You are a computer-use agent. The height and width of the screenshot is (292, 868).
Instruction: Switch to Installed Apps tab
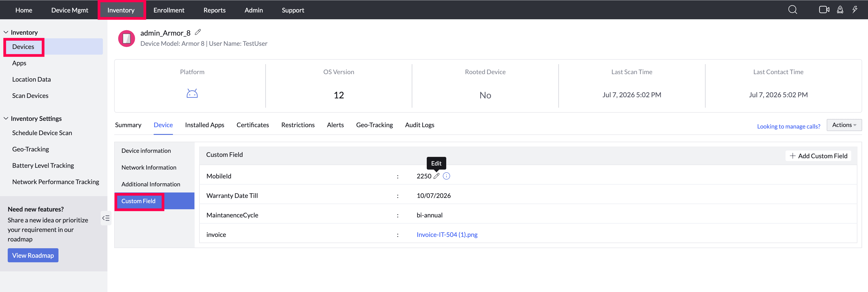coord(204,125)
